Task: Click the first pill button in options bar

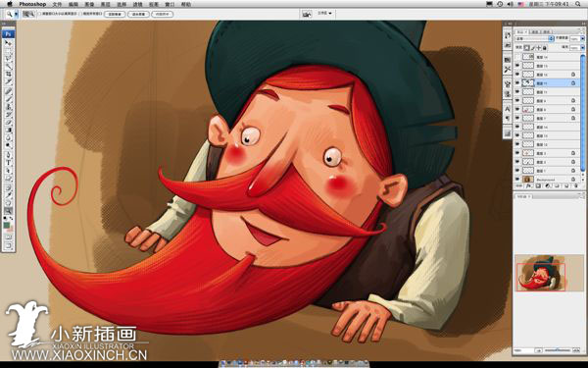Action: point(115,14)
